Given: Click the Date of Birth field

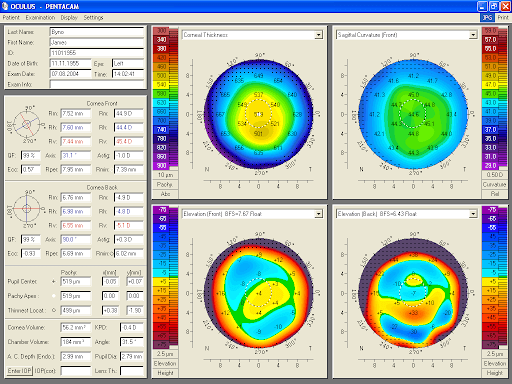Looking at the screenshot, I should (70, 63).
